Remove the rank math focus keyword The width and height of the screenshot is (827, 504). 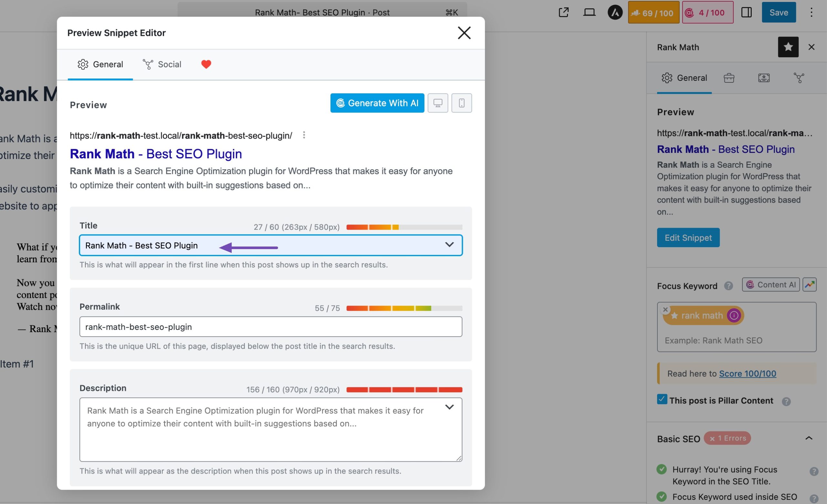(665, 310)
